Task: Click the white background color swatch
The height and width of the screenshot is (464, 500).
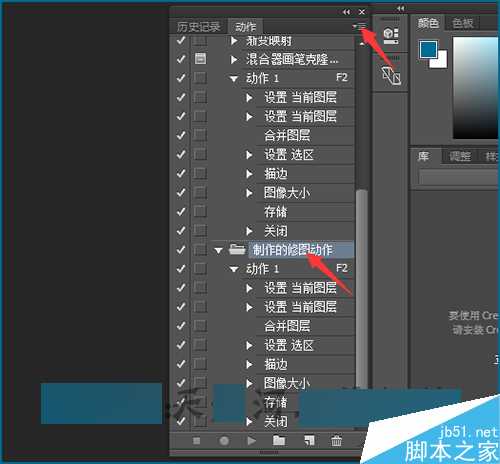Action: 441,62
